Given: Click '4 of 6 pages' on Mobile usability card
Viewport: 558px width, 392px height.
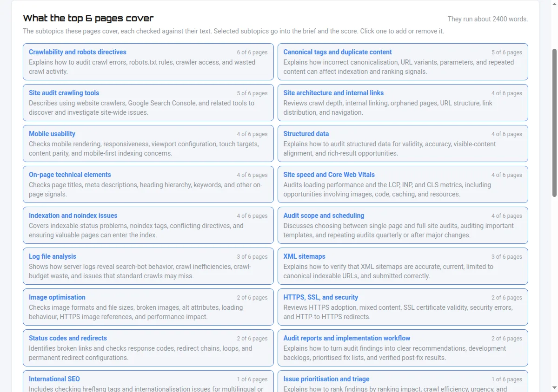Looking at the screenshot, I should [x=252, y=134].
